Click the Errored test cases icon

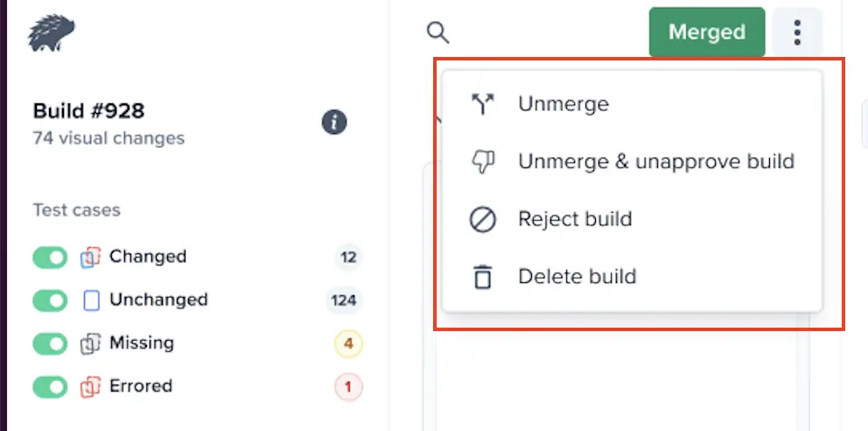(91, 386)
